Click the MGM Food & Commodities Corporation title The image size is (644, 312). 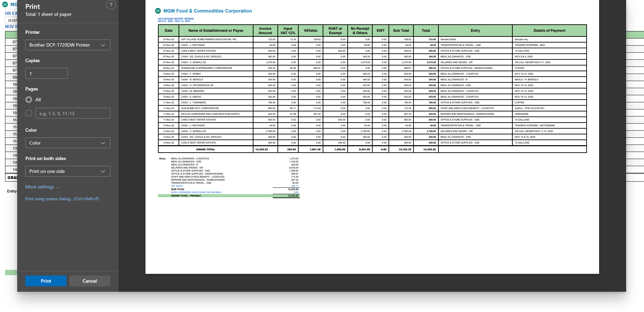[208, 11]
